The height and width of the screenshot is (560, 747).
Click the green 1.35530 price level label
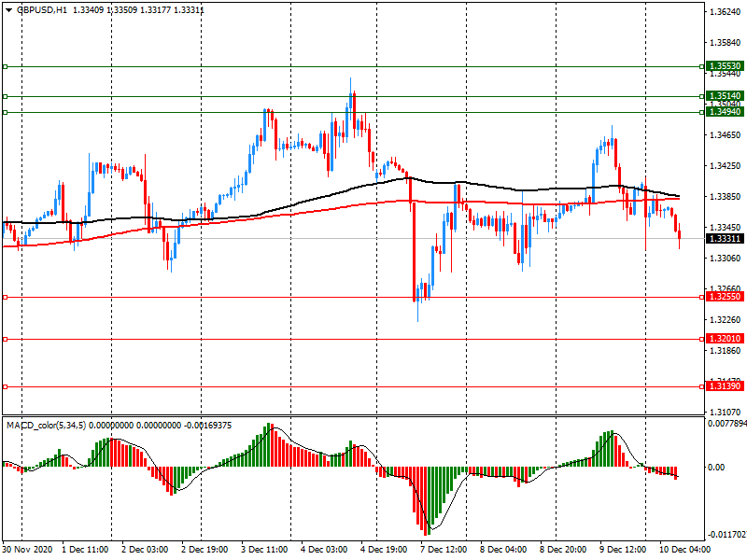(725, 66)
